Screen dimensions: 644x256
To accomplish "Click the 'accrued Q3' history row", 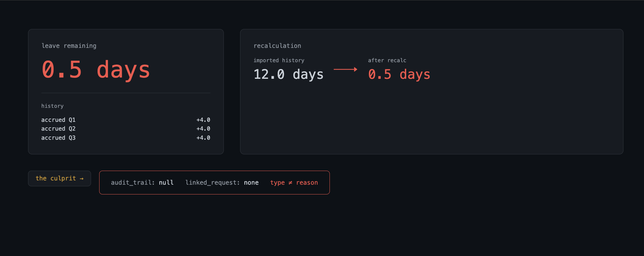I will [x=126, y=138].
